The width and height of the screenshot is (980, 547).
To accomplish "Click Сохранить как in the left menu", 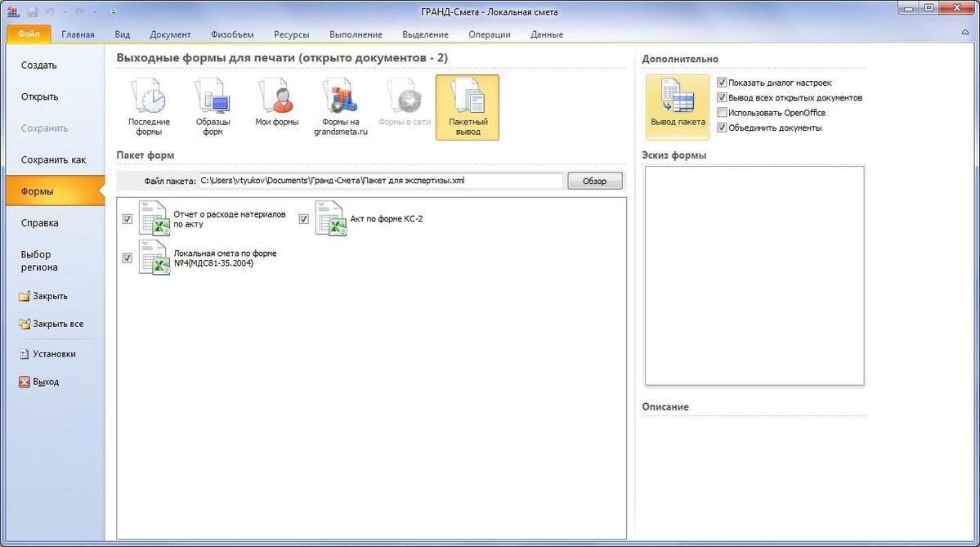I will click(55, 160).
